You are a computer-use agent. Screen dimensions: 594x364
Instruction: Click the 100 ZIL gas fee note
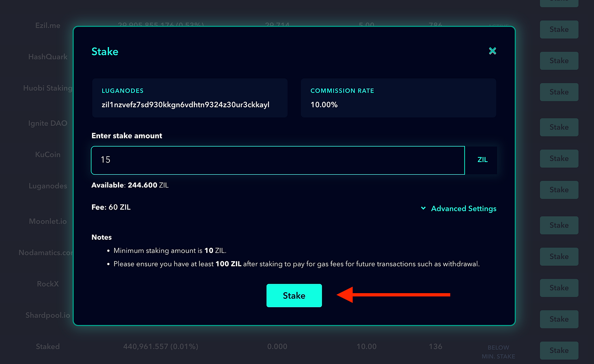coord(297,264)
